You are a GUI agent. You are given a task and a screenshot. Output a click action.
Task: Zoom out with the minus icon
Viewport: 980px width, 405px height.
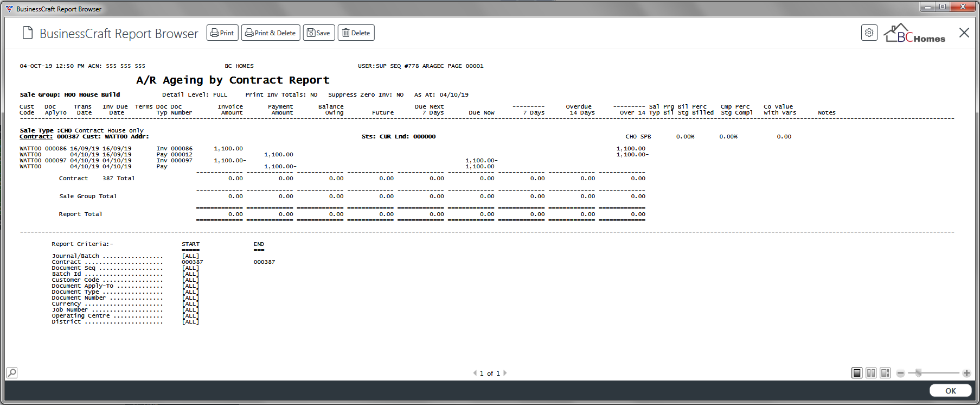(x=901, y=374)
